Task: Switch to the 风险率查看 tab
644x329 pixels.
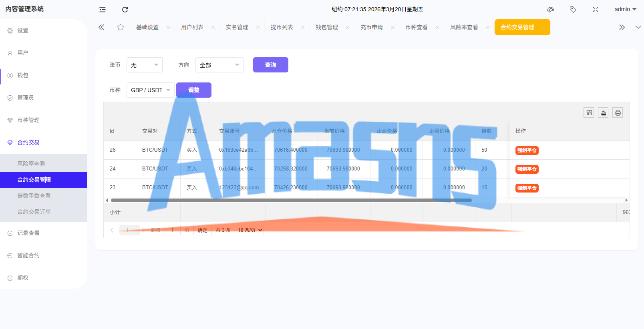Action: (464, 27)
